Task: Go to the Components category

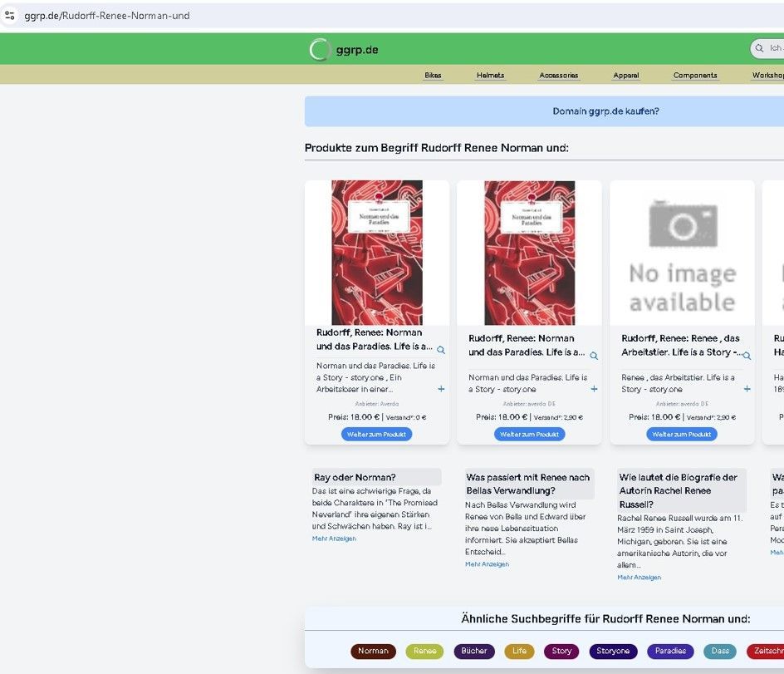Action: point(694,76)
